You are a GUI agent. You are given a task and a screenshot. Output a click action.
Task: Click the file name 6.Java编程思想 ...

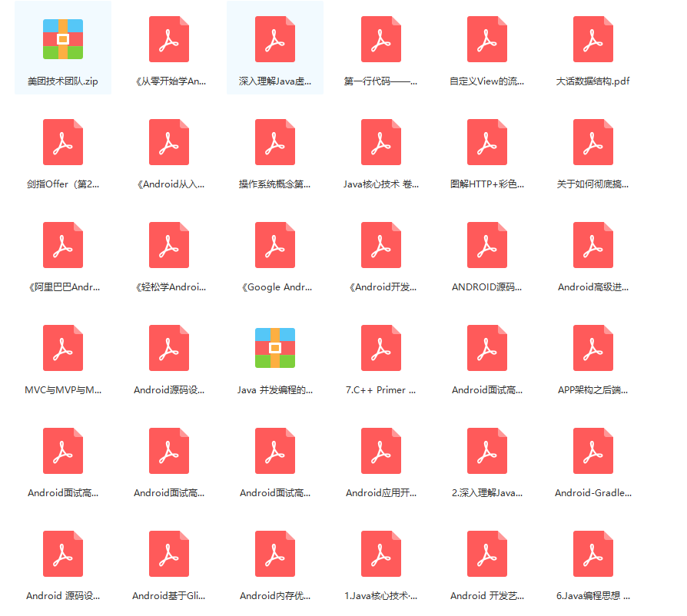pos(592,596)
